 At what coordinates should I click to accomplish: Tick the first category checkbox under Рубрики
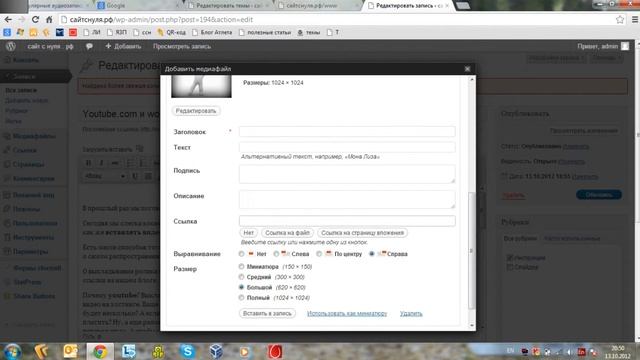509,258
